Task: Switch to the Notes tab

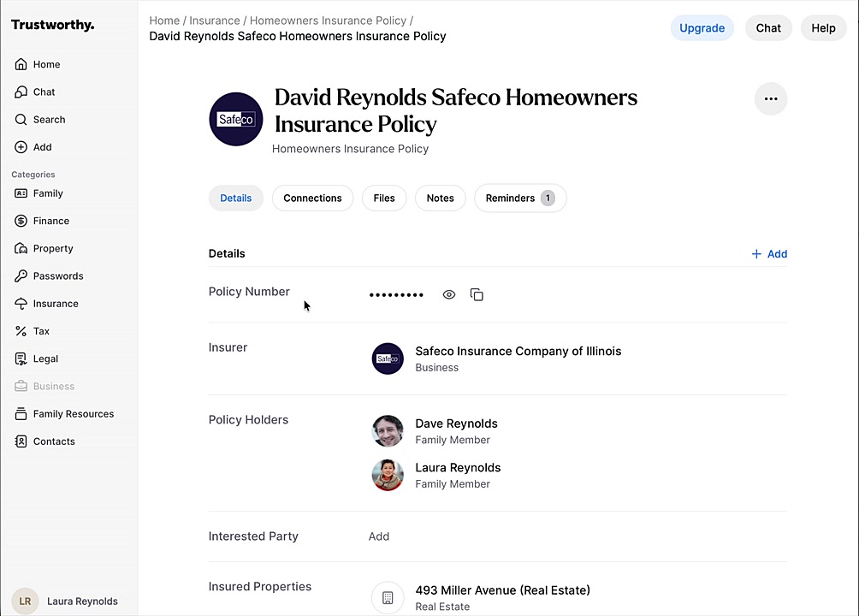Action: coord(441,198)
